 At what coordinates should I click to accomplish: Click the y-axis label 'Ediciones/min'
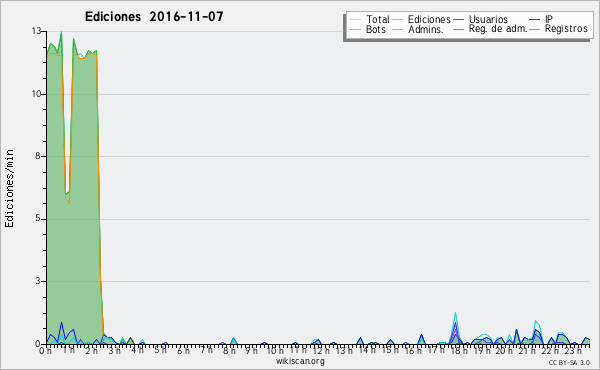pos(9,188)
